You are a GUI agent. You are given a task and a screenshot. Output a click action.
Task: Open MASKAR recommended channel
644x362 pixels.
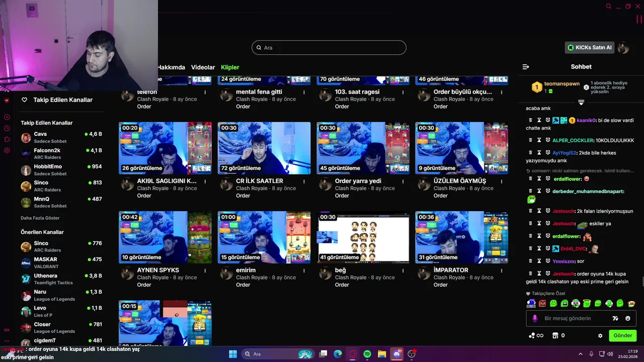tap(61, 262)
